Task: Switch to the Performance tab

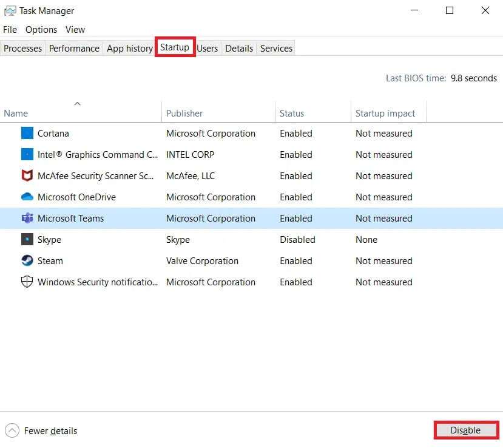Action: (74, 48)
